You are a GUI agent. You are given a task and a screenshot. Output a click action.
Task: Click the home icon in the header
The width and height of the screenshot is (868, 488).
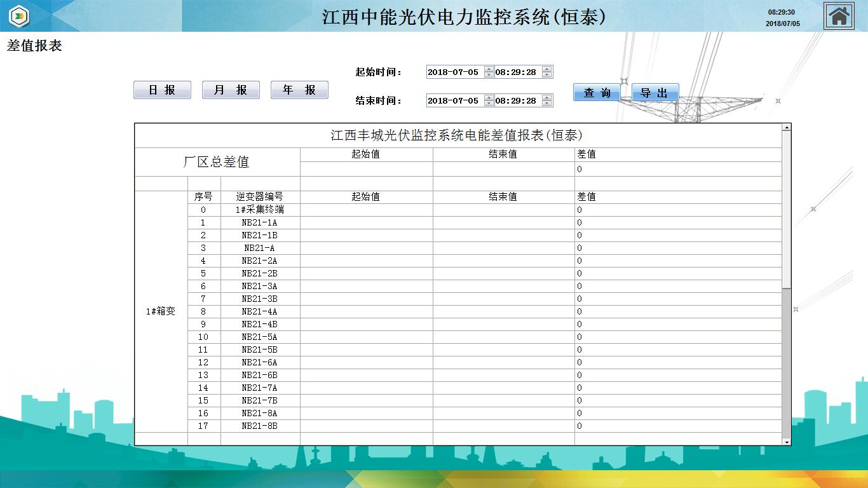(839, 16)
